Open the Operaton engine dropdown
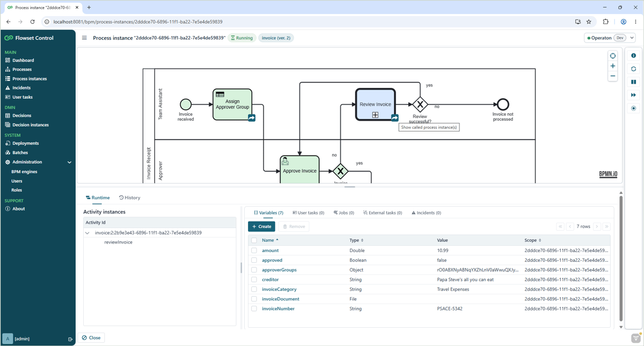This screenshot has width=644, height=346. click(x=610, y=38)
